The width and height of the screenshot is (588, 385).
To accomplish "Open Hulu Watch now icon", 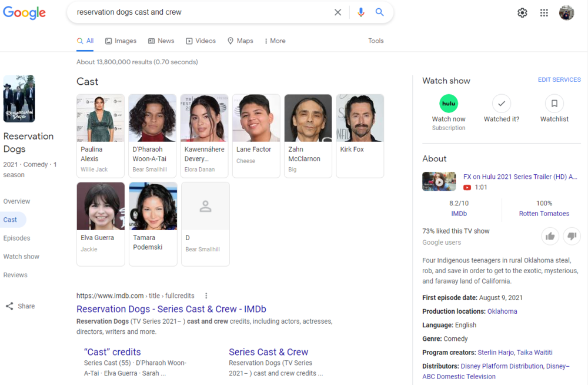I will point(449,104).
